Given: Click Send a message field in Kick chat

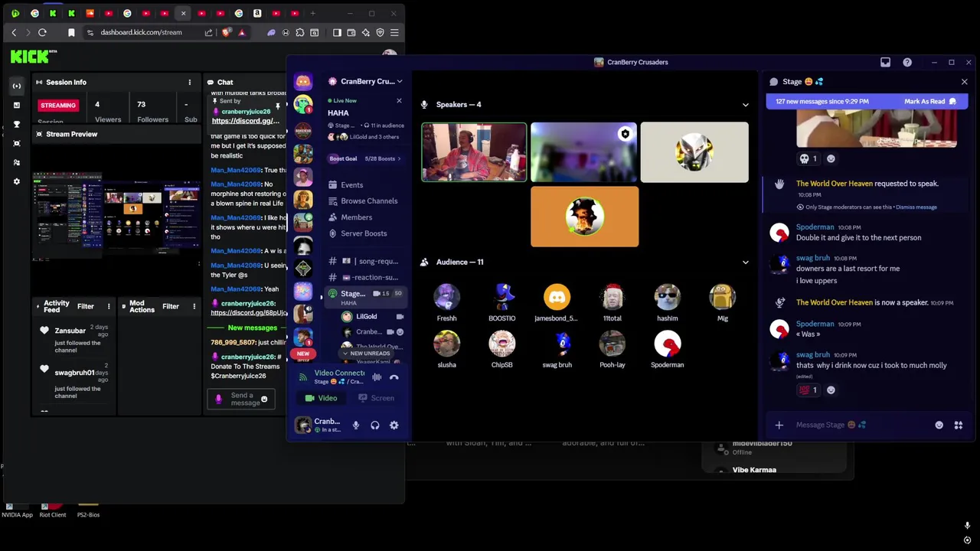Looking at the screenshot, I should point(241,399).
